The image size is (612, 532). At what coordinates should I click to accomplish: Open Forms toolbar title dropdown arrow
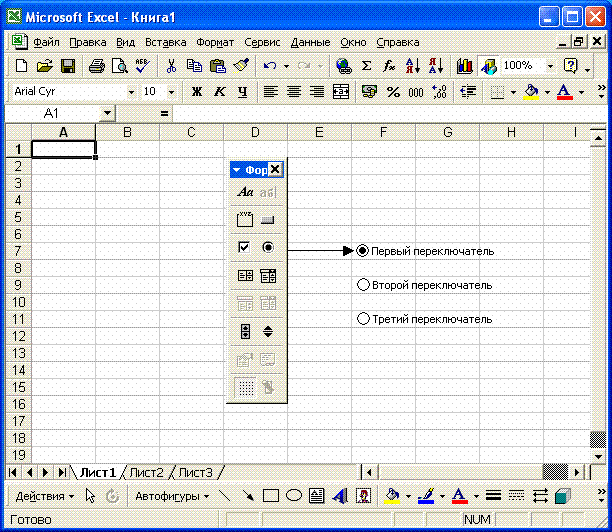(237, 170)
